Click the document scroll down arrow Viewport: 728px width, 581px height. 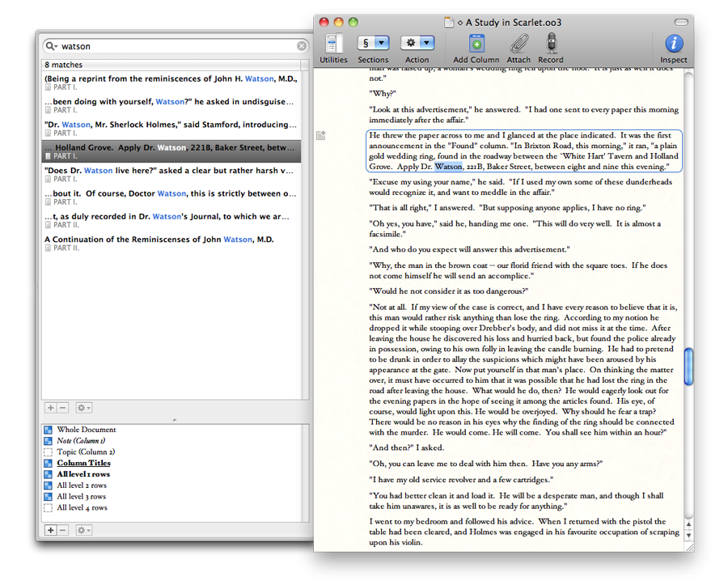pyautogui.click(x=688, y=535)
